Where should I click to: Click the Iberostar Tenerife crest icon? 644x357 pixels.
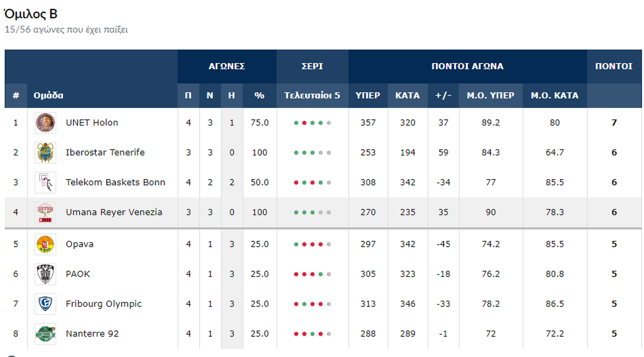(x=45, y=153)
